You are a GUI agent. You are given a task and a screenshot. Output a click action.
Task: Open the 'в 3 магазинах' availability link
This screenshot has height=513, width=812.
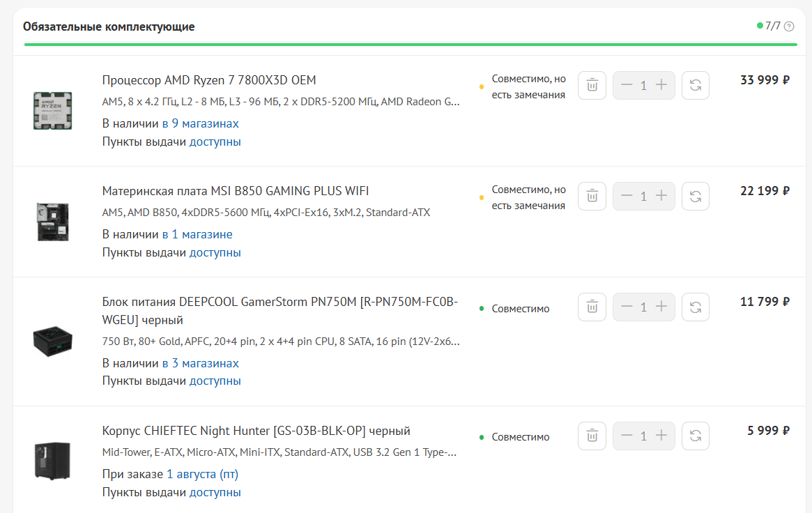point(201,363)
